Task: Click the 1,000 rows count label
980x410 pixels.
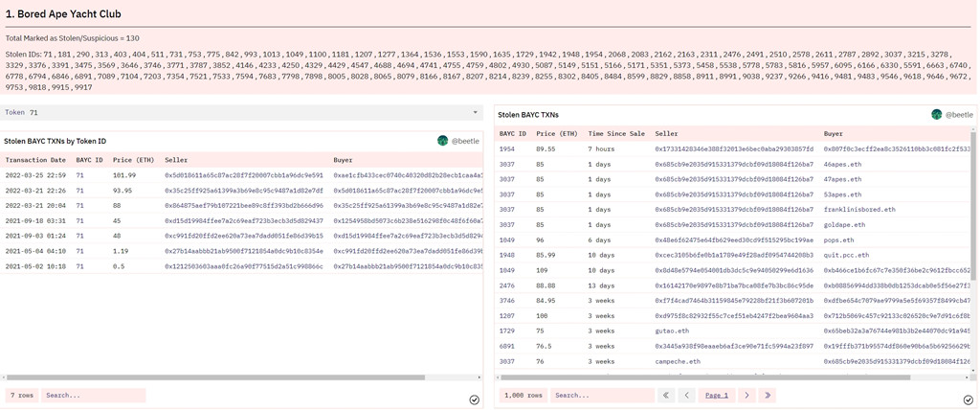Action: pyautogui.click(x=523, y=395)
